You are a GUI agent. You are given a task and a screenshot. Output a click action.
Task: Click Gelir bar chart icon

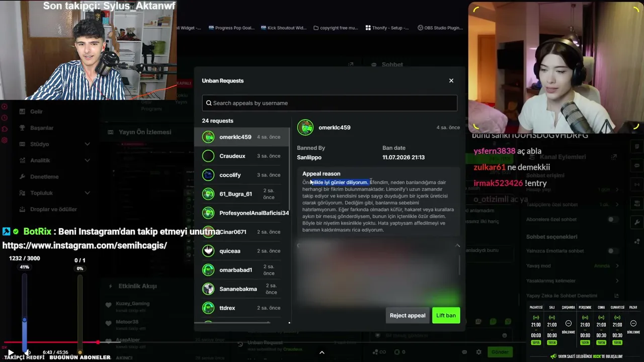(x=22, y=112)
